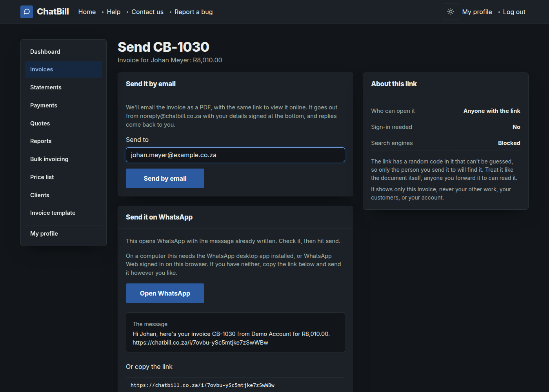Open Dashboard in the sidebar
This screenshot has height=392, width=549.
pos(64,52)
